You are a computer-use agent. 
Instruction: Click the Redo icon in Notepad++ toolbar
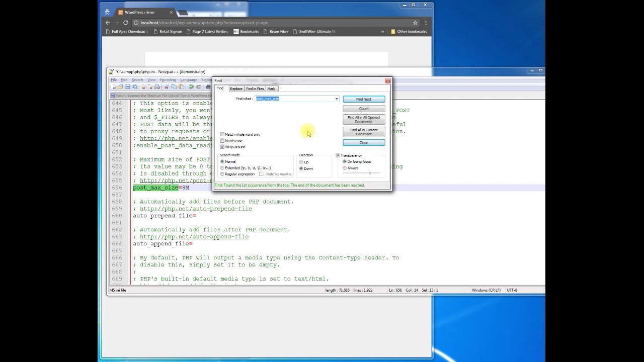(198, 87)
